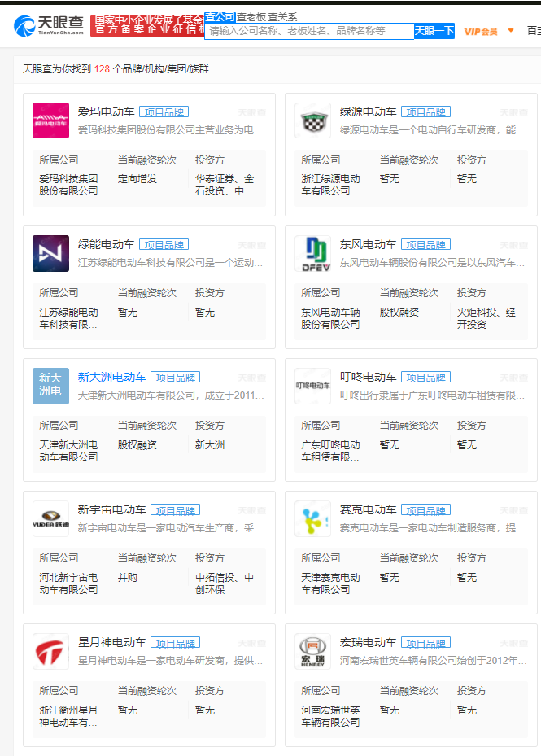Click the Tianyancha logo
Image resolution: width=541 pixels, height=756 pixels.
pyautogui.click(x=49, y=25)
